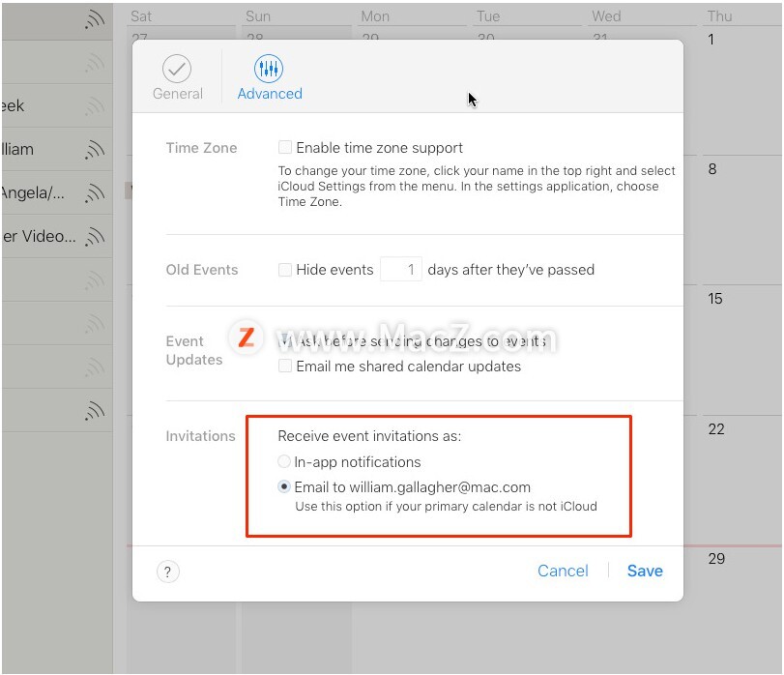Choose In-app notifications radio button
Viewport: 784px width, 675px height.
[x=284, y=461]
